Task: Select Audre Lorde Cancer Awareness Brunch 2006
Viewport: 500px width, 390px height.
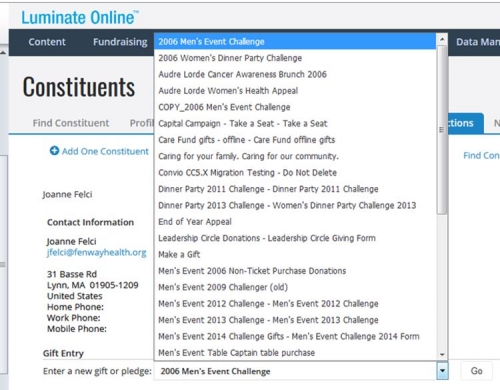Action: (x=295, y=74)
